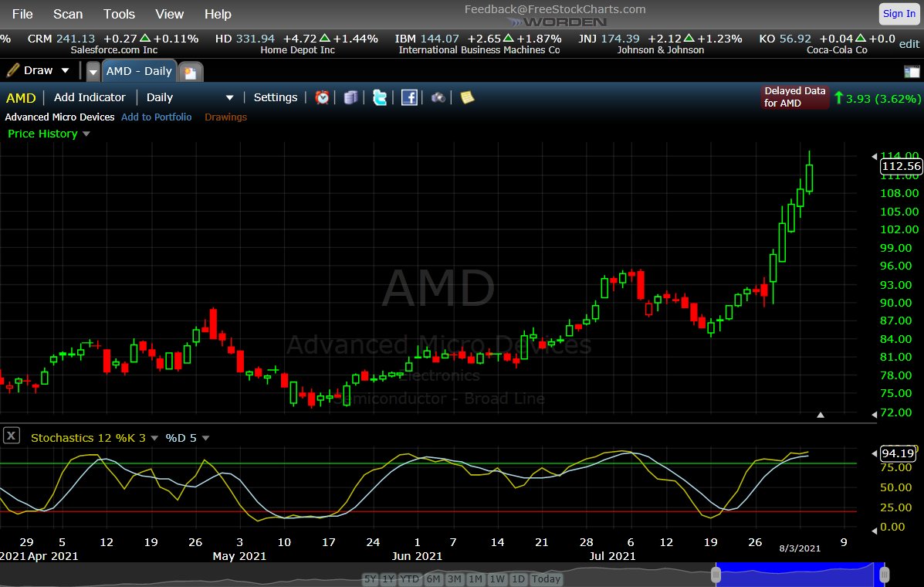Click the Worden logo
The height and width of the screenshot is (587, 924).
[557, 22]
